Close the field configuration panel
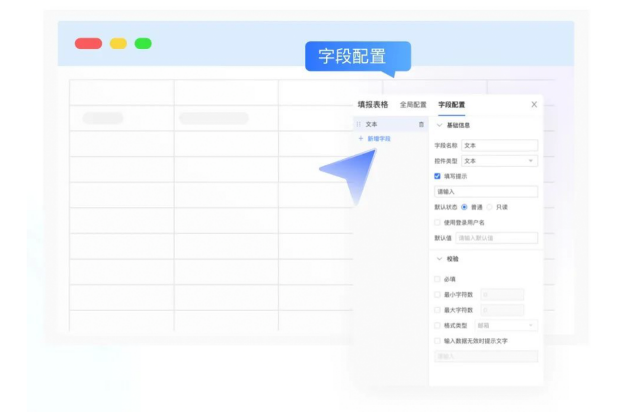Image resolution: width=627 pixels, height=412 pixels. [x=534, y=104]
